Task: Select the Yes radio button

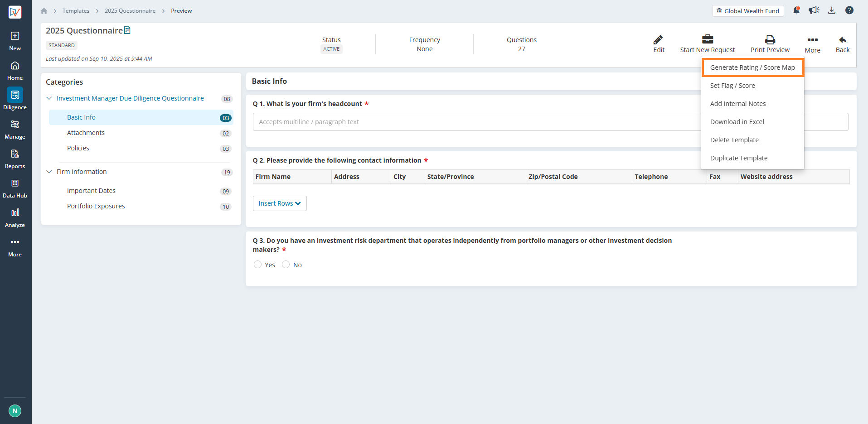Action: tap(257, 265)
